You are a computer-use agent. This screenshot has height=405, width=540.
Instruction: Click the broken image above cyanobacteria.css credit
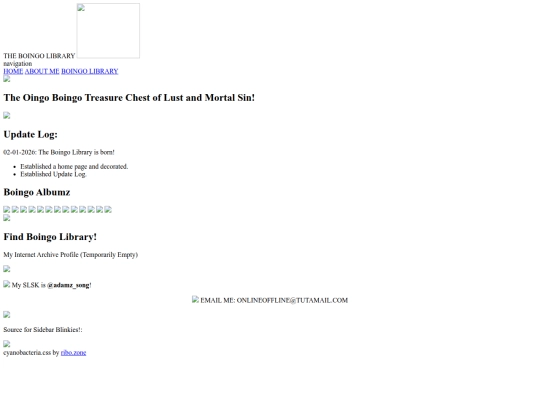(x=7, y=344)
